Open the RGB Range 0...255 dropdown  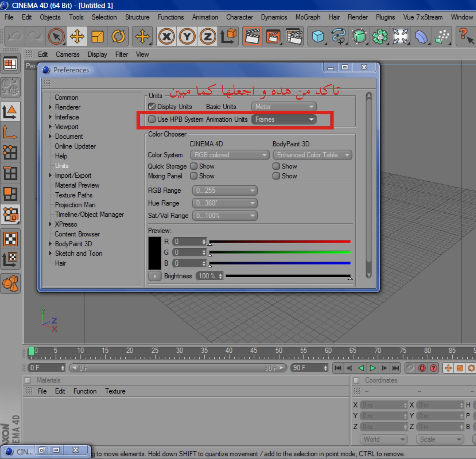pyautogui.click(x=225, y=190)
